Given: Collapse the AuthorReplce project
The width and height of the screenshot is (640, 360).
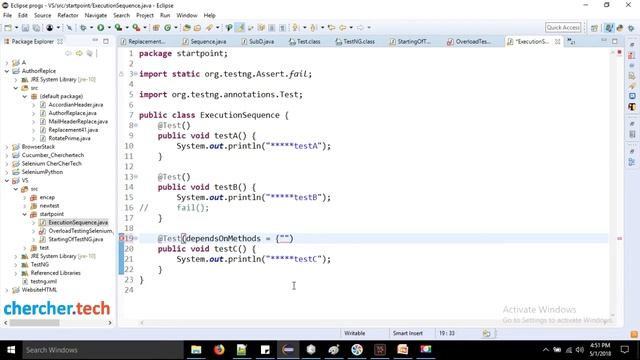Looking at the screenshot, I should [x=7, y=71].
